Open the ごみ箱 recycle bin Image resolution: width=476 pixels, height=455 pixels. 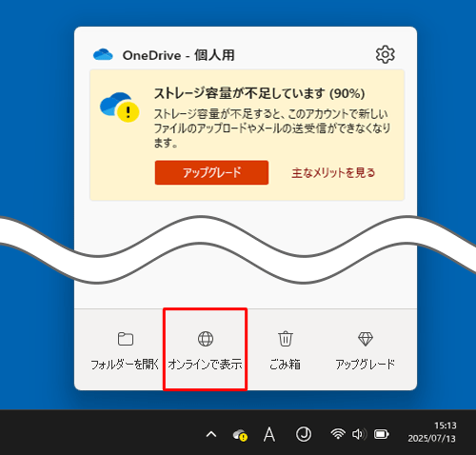tap(285, 350)
